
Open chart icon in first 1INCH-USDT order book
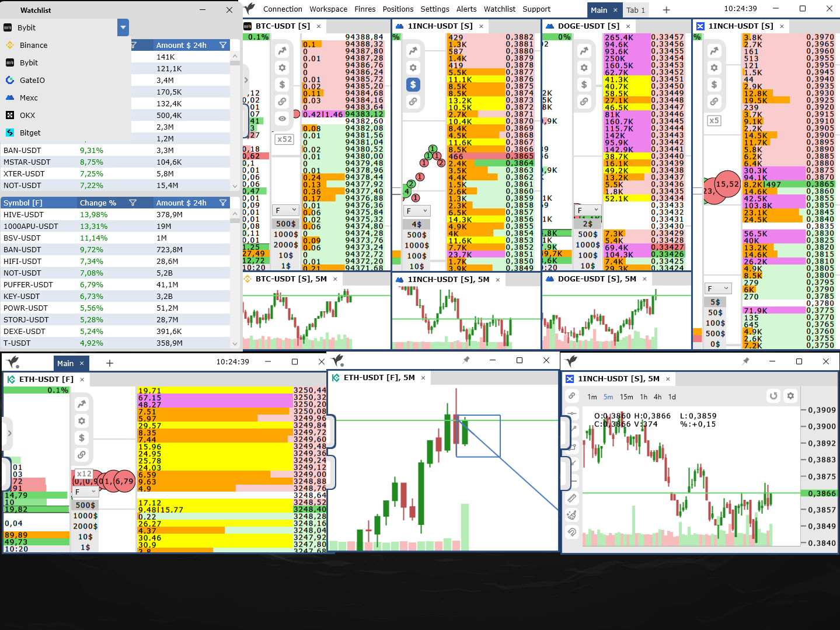413,51
